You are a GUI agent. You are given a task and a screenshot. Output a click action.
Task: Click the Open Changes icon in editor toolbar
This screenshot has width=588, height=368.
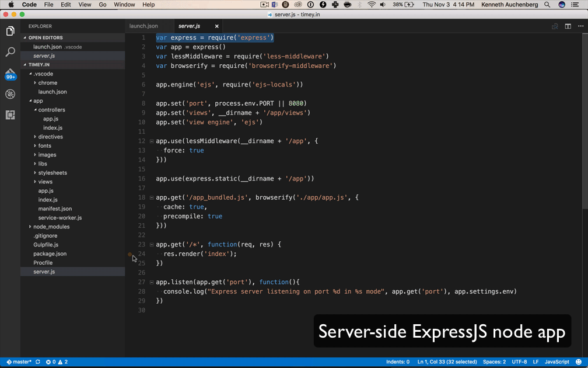(555, 26)
